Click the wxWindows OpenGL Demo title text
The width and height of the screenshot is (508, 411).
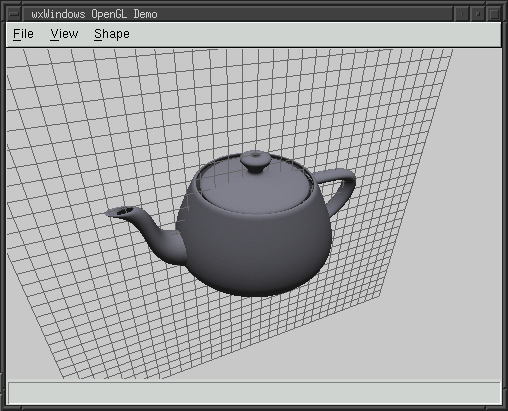coord(94,14)
